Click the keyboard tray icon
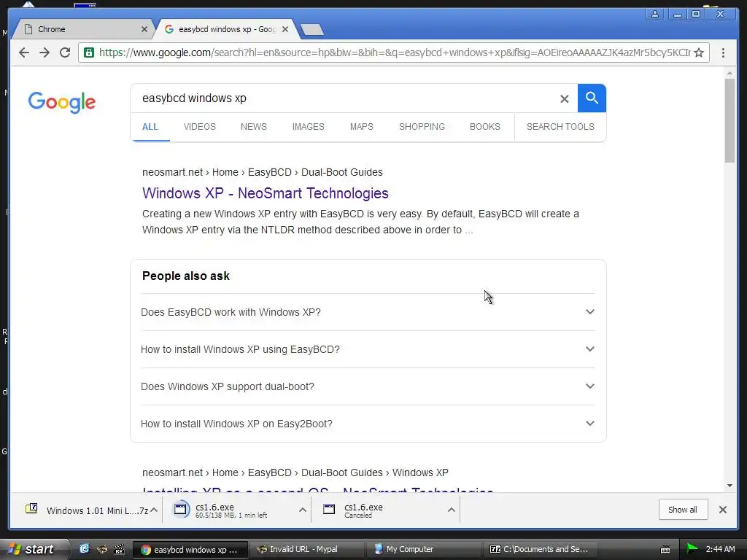This screenshot has width=747, height=560. point(665,550)
